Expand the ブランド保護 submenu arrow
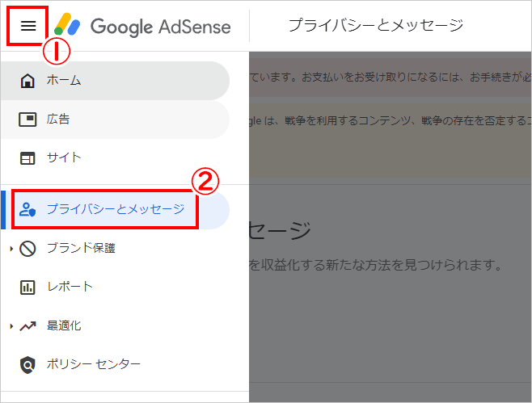The image size is (532, 403). 11,249
